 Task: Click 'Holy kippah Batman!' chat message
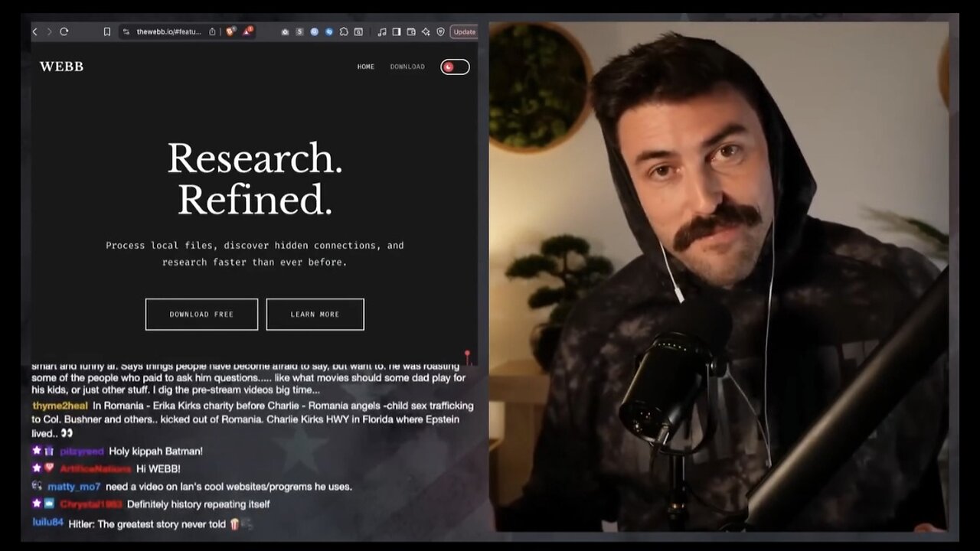tap(156, 452)
